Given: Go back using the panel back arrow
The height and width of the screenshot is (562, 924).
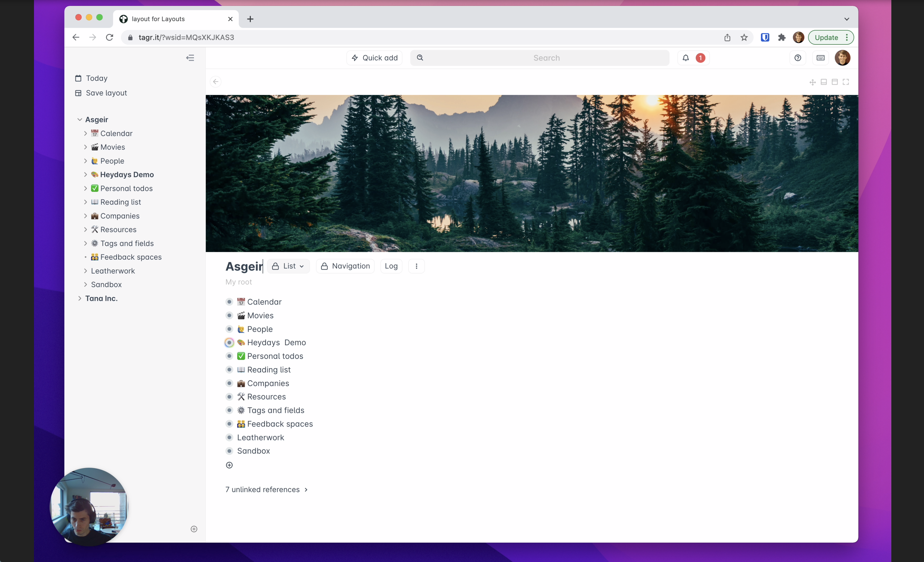Looking at the screenshot, I should [x=216, y=81].
